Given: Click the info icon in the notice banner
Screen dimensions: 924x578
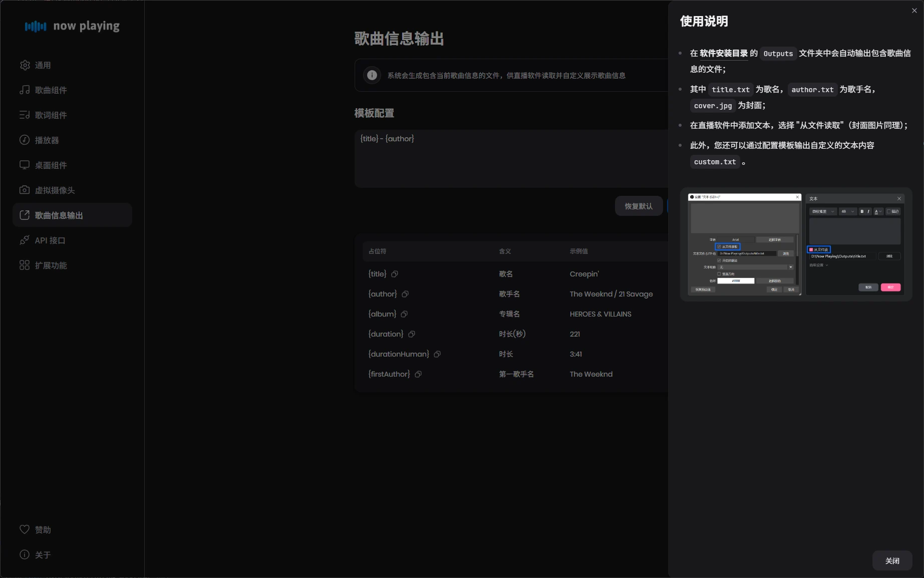Looking at the screenshot, I should (372, 75).
